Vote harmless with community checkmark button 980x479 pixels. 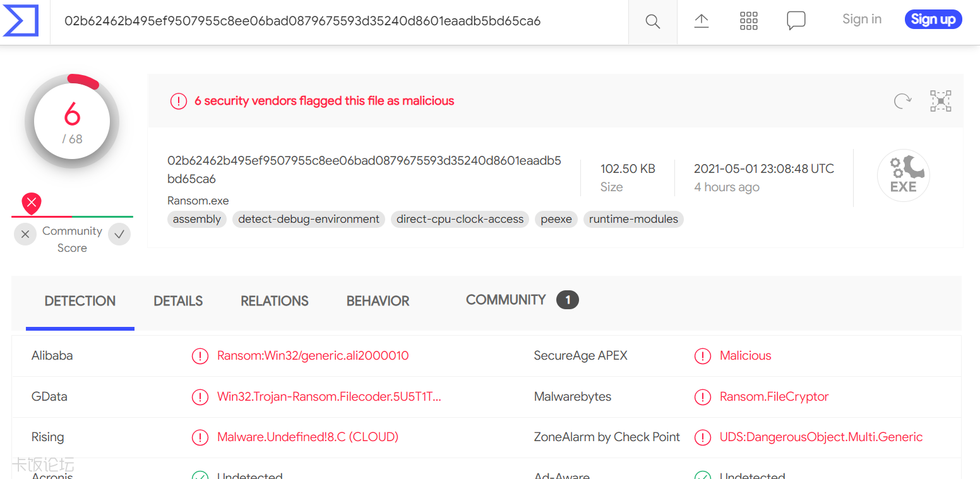pyautogui.click(x=119, y=235)
